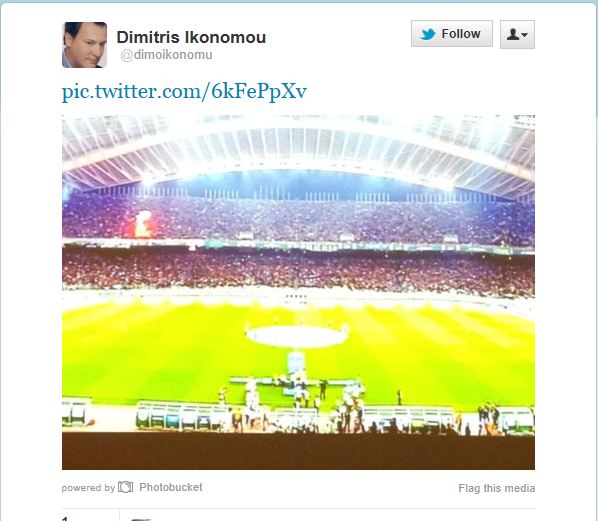
Task: Click the stadium photo to enlarge
Action: pyautogui.click(x=298, y=292)
